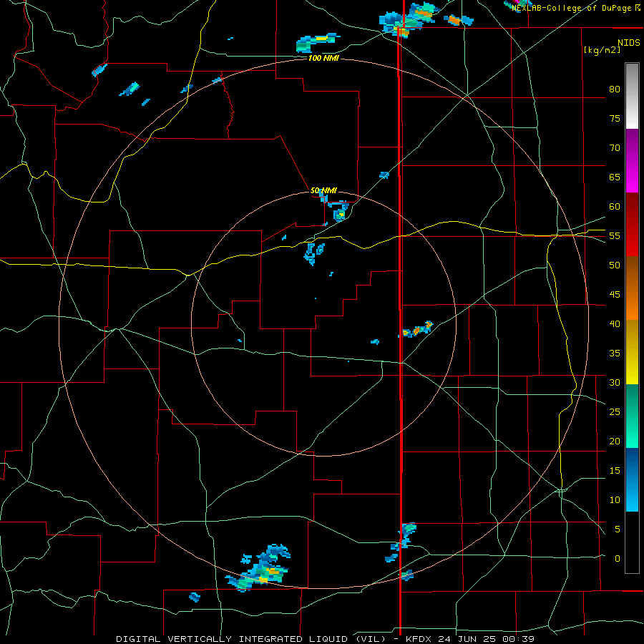
Task: Select the 30 value on the scale
Action: click(x=615, y=382)
